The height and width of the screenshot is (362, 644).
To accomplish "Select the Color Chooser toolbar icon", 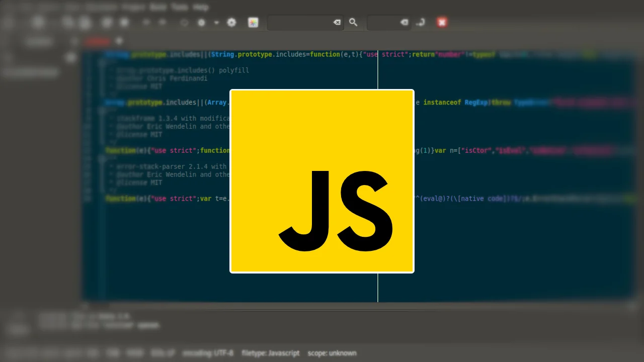I will point(253,22).
